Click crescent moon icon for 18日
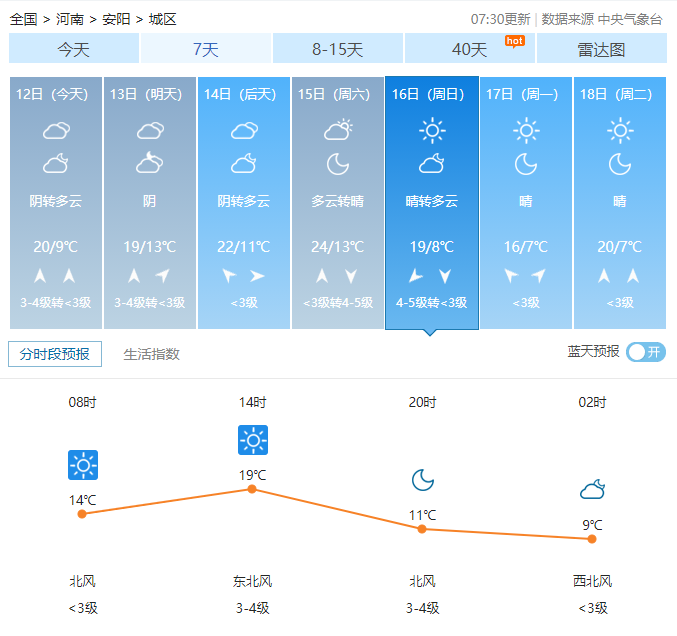 click(620, 164)
